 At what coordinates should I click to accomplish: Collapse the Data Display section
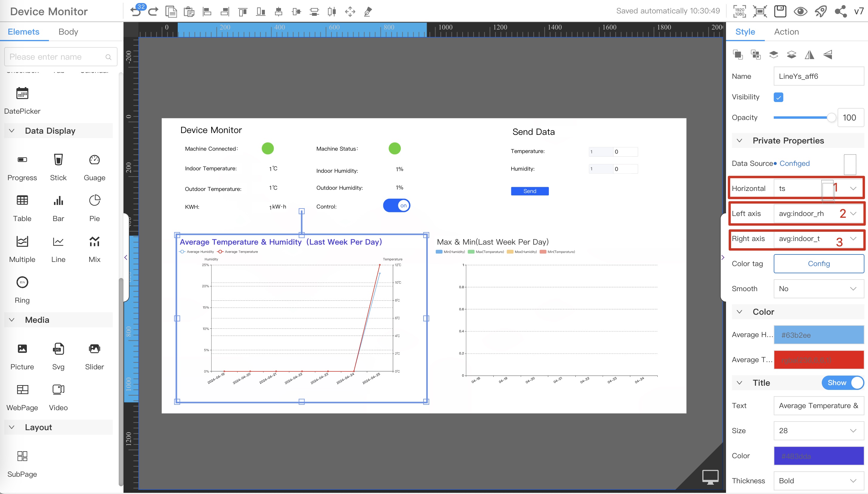point(12,131)
